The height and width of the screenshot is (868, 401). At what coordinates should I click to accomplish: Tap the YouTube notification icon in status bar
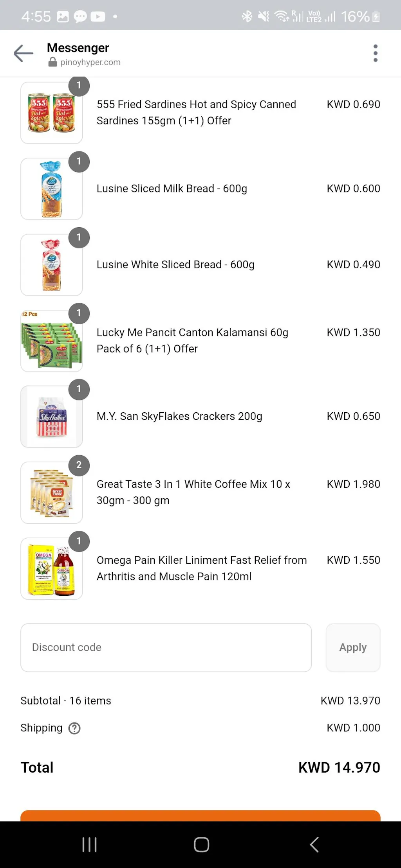(98, 16)
